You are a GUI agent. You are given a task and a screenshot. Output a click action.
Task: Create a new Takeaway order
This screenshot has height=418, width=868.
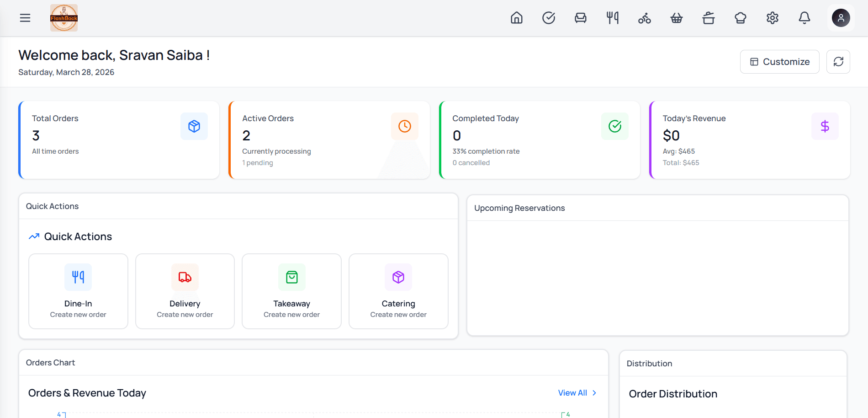click(x=291, y=291)
